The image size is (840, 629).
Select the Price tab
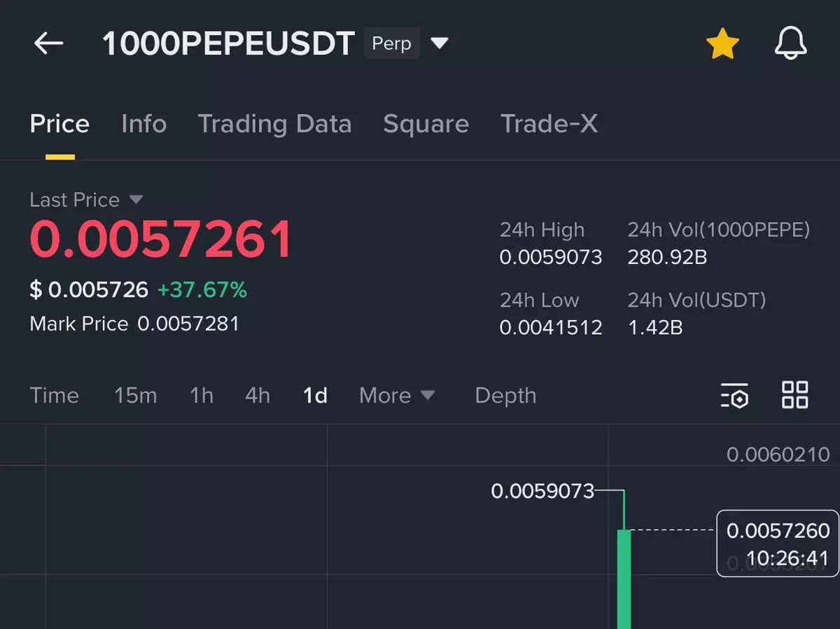tap(59, 124)
